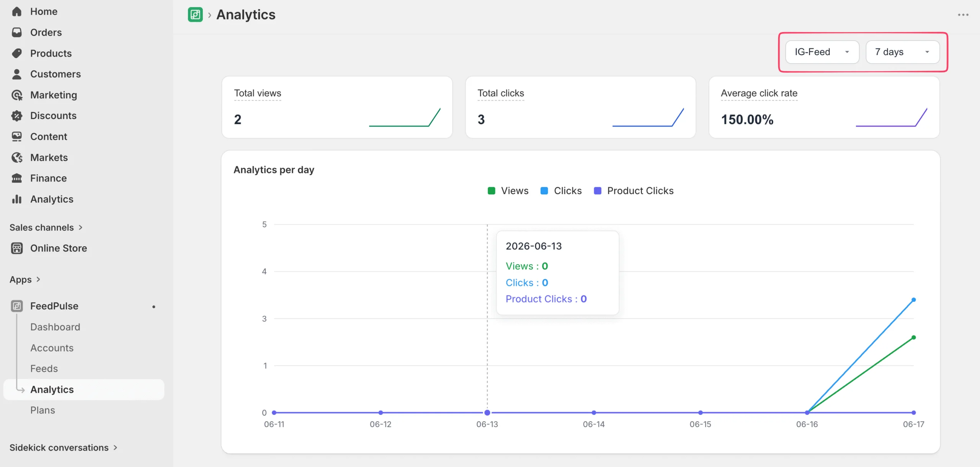
Task: Click the Average click rate sparkline
Action: [x=892, y=117]
